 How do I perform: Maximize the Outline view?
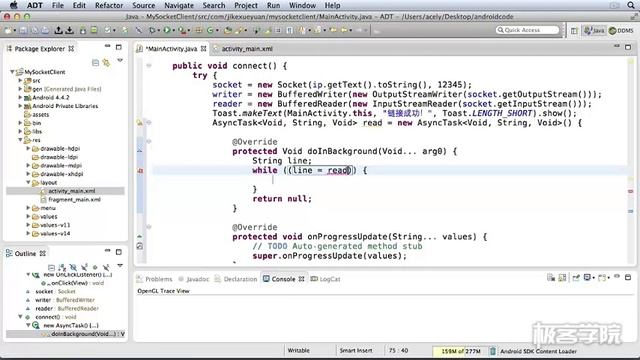[x=119, y=252]
